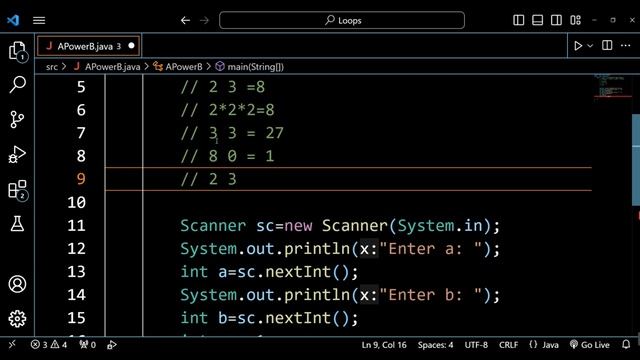Image resolution: width=640 pixels, height=360 pixels.
Task: Open the Source Control view
Action: point(17,120)
